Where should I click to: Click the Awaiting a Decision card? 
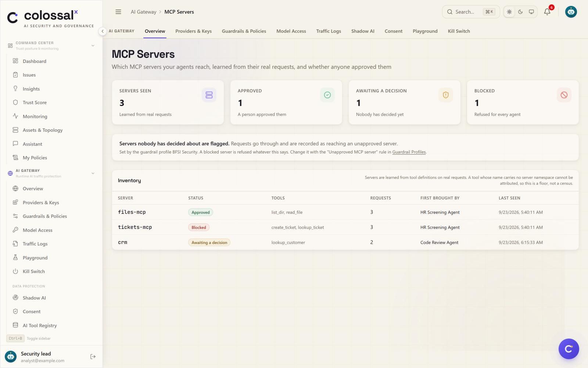(x=405, y=102)
